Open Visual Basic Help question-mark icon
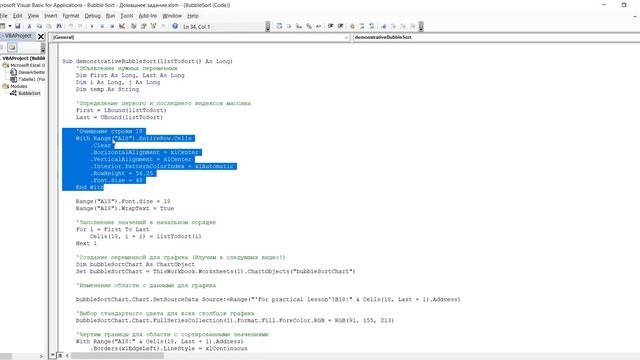The image size is (640, 360). (175, 26)
